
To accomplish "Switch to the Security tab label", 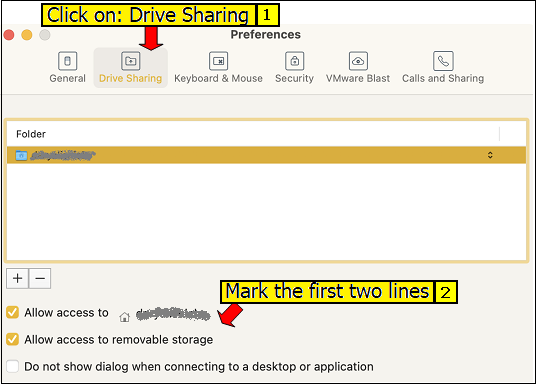I will [295, 78].
